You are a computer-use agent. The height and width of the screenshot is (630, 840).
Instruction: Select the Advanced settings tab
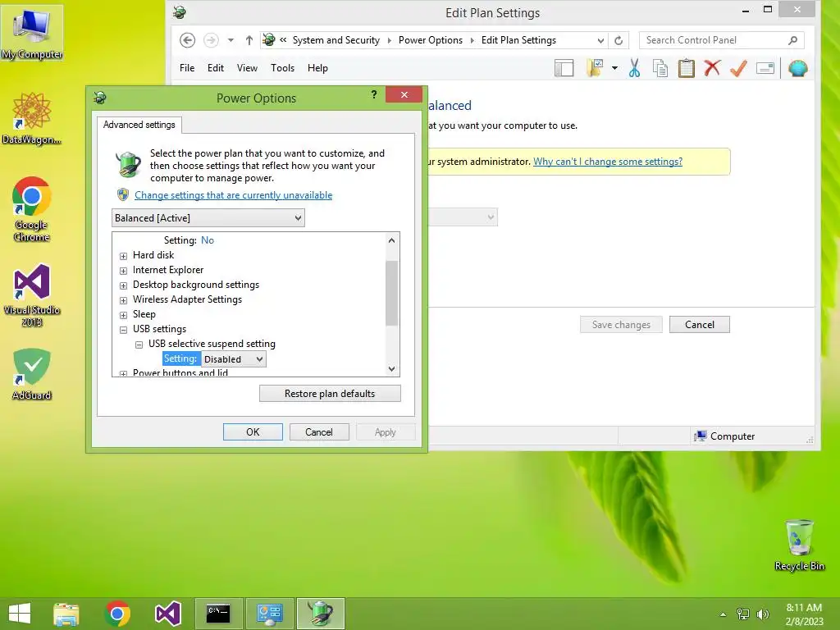click(x=139, y=125)
